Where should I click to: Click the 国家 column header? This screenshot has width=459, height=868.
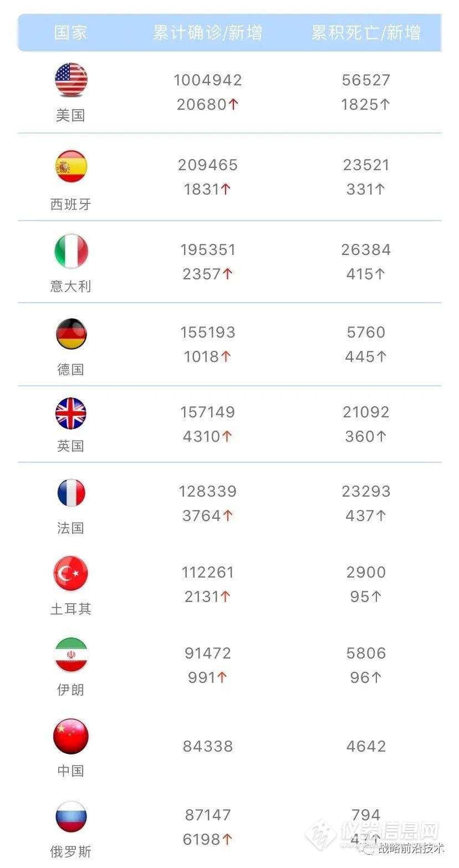pyautogui.click(x=70, y=32)
